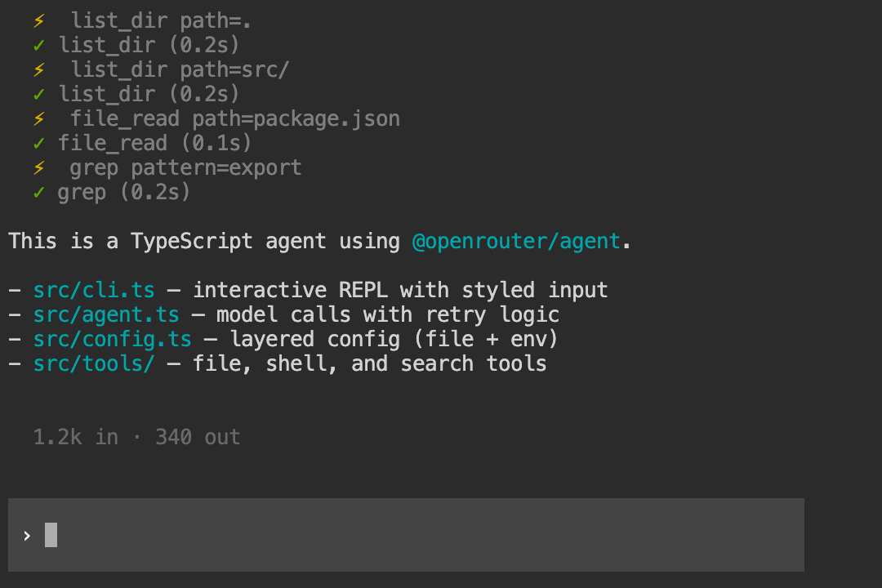Click the lightning icon before file_read path=package.json

(x=38, y=119)
